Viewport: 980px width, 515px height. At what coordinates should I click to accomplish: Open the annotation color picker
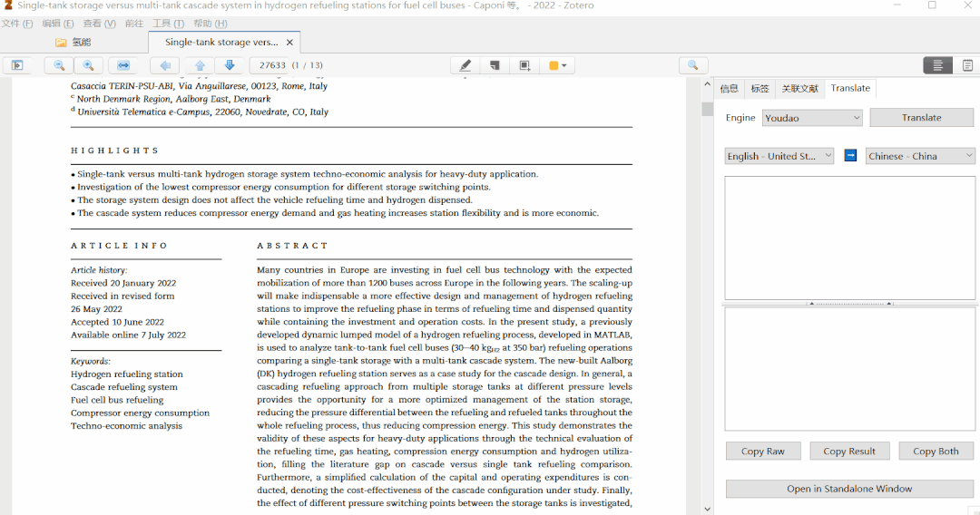coord(558,65)
